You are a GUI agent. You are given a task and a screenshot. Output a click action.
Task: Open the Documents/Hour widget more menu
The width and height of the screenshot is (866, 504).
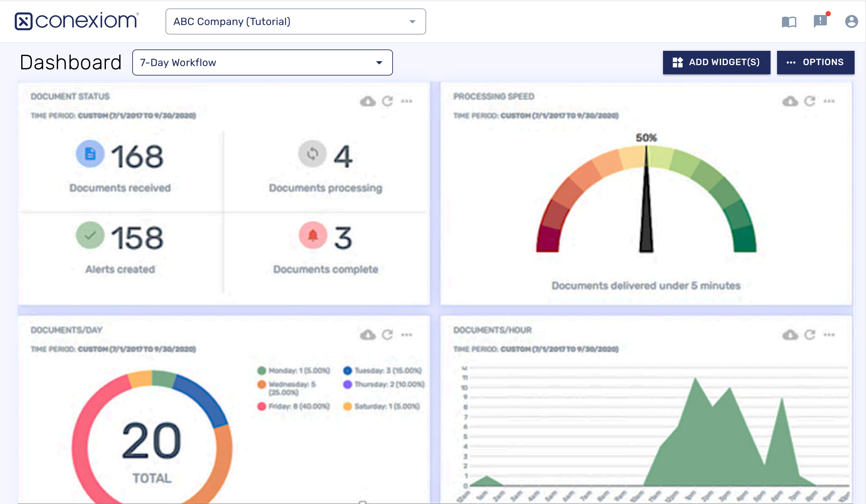[x=829, y=335]
